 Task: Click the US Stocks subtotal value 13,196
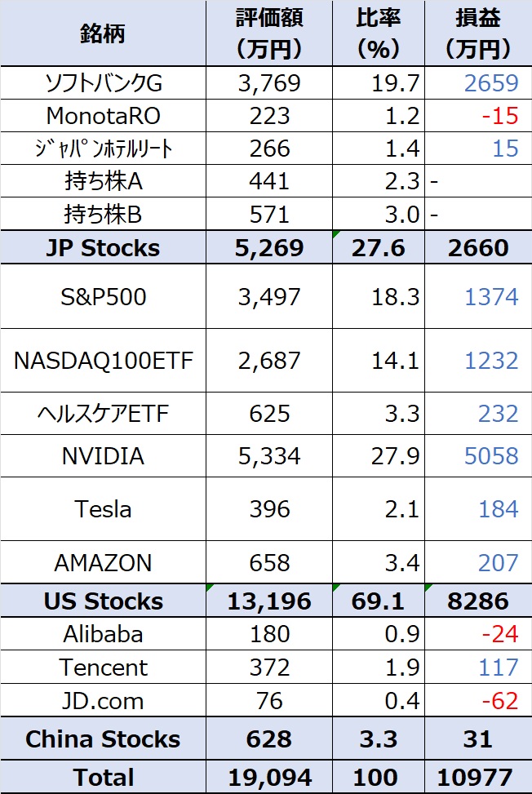[x=269, y=601]
